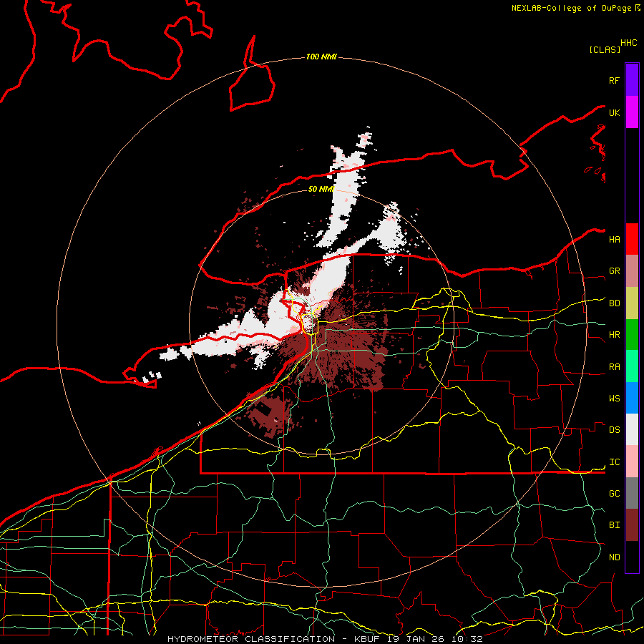Click the GR legend label
Image resolution: width=644 pixels, height=644 pixels.
tap(614, 271)
